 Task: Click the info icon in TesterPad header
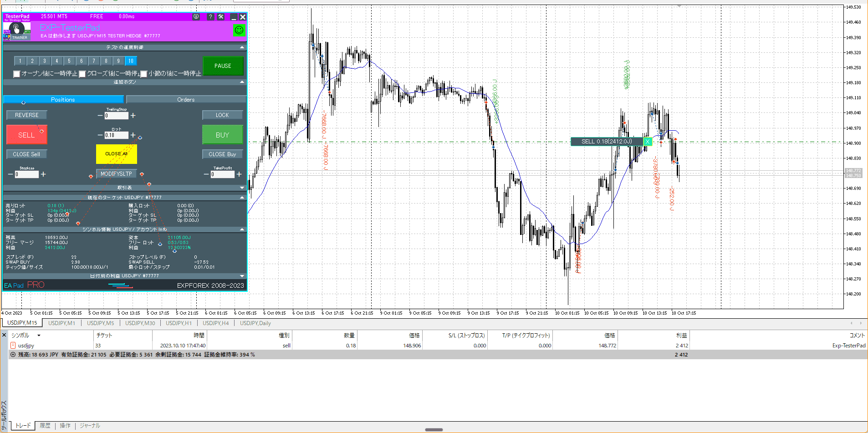tap(196, 17)
